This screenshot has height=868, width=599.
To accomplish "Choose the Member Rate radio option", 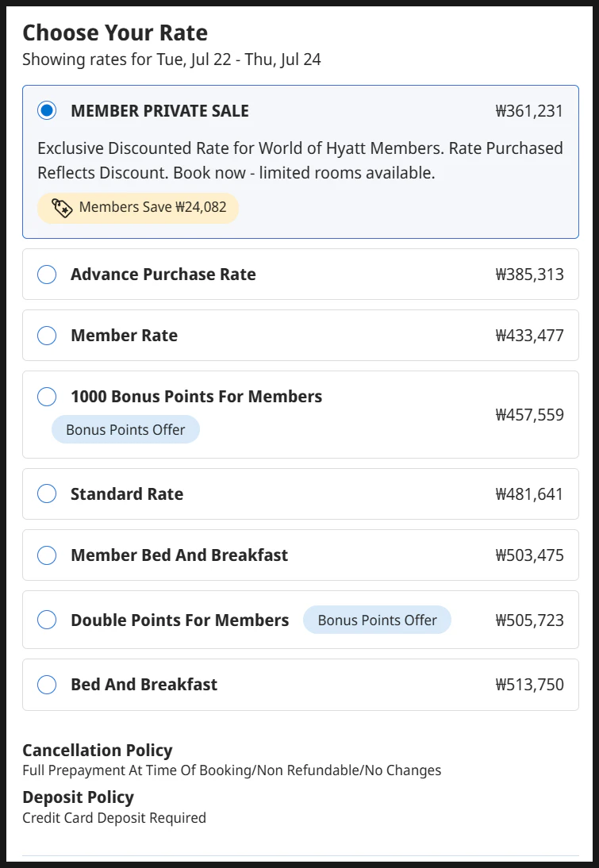I will coord(47,335).
